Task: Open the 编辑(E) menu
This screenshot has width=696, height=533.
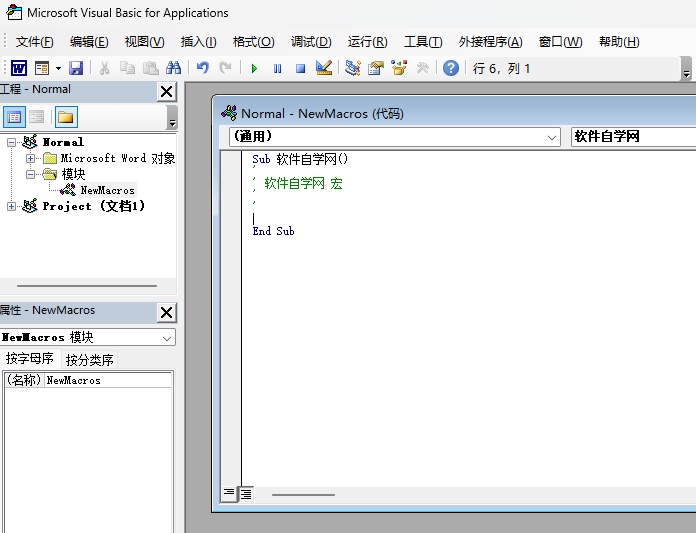Action: point(89,42)
